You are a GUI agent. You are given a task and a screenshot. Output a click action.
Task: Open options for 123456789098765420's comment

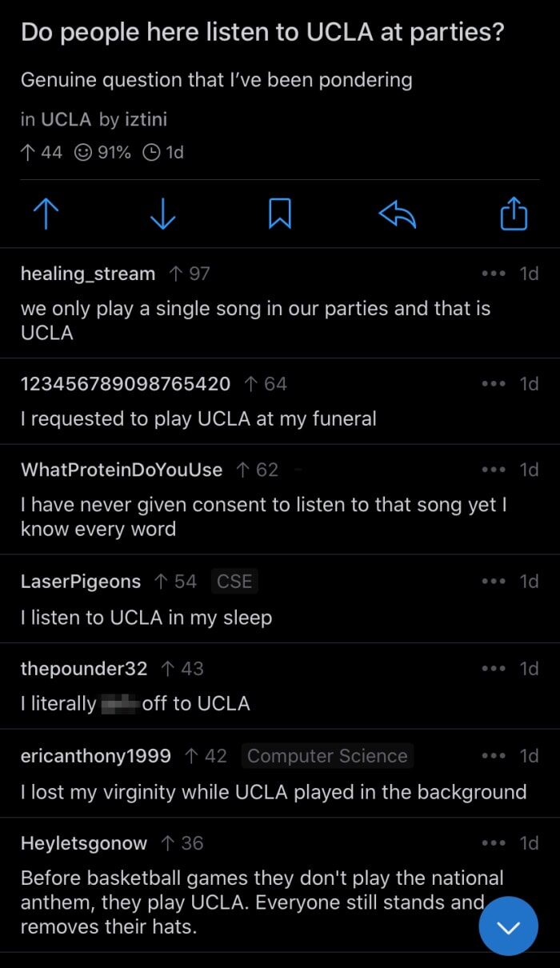tap(494, 384)
